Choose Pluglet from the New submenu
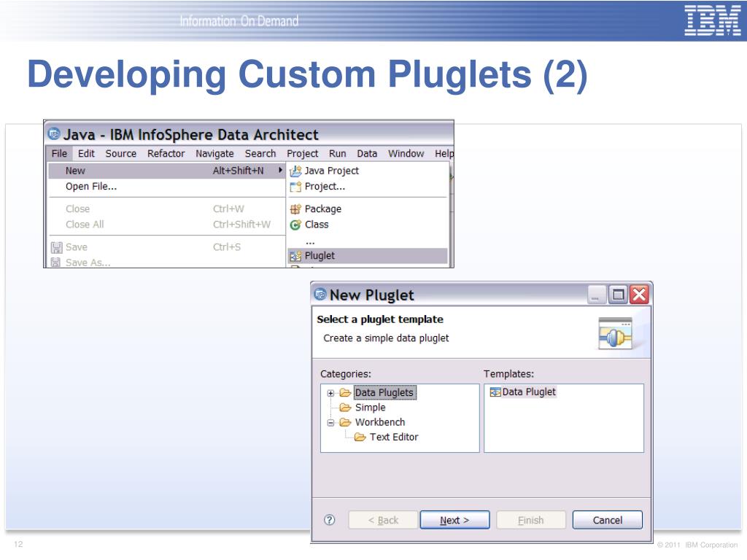747x560 pixels. point(368,256)
